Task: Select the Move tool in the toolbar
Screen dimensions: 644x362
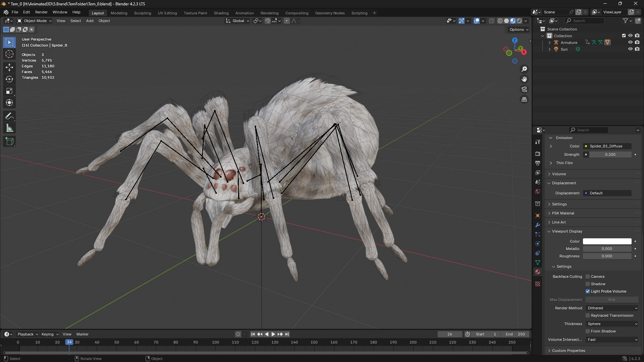Action: 9,67
